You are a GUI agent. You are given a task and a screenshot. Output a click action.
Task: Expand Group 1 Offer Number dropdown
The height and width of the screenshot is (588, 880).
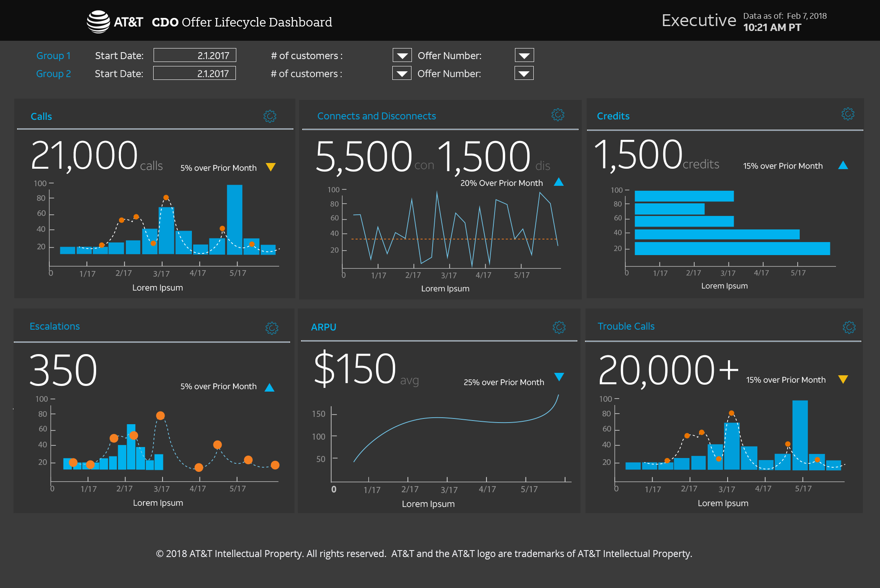524,55
